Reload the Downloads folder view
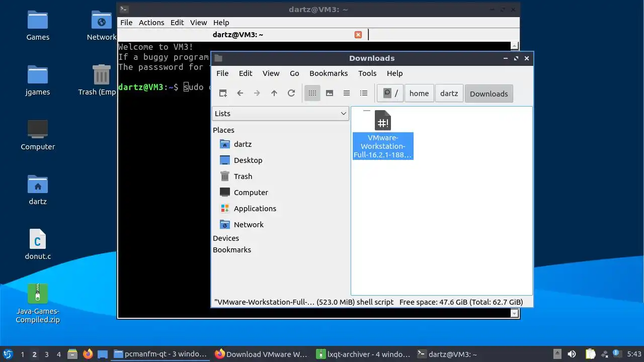Screen dimensions: 644x362 [291, 93]
